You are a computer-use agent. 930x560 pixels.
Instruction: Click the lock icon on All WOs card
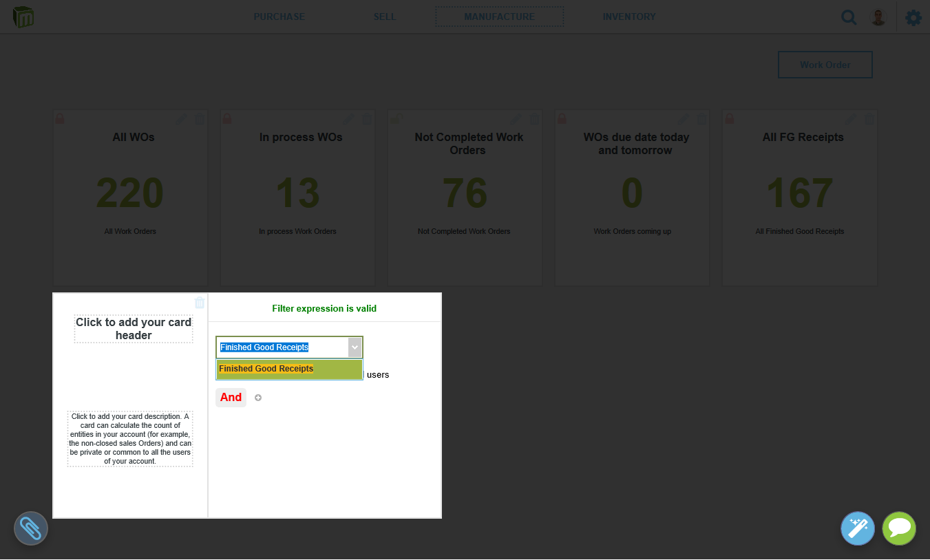pos(61,119)
